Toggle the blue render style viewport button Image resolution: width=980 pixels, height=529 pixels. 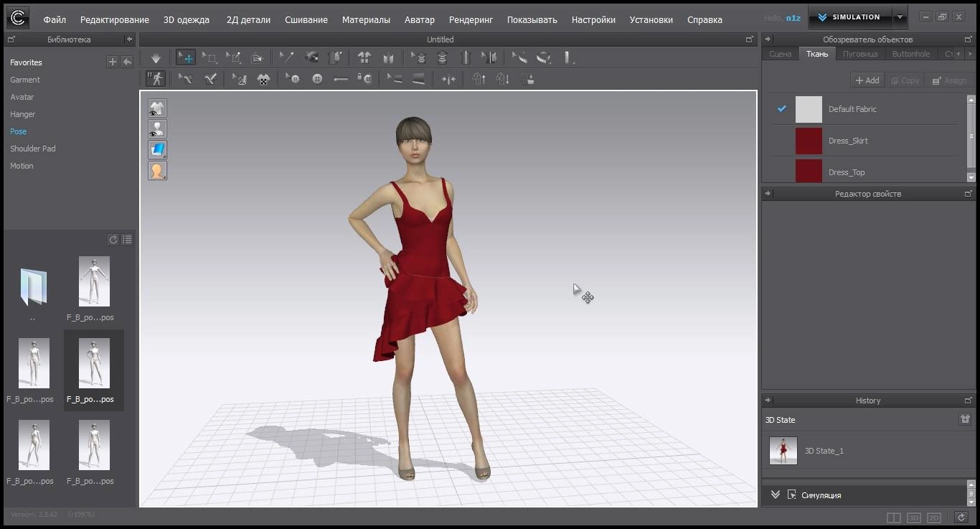tap(157, 150)
